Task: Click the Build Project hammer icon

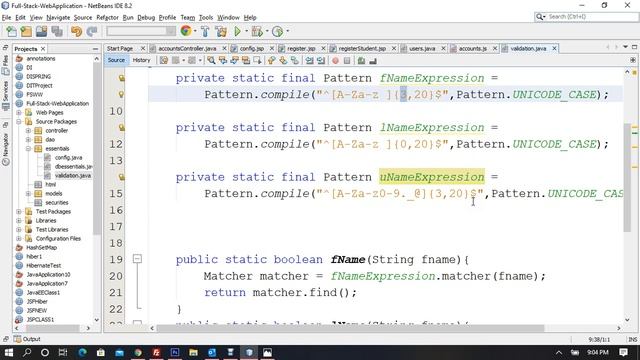Action: (205, 31)
